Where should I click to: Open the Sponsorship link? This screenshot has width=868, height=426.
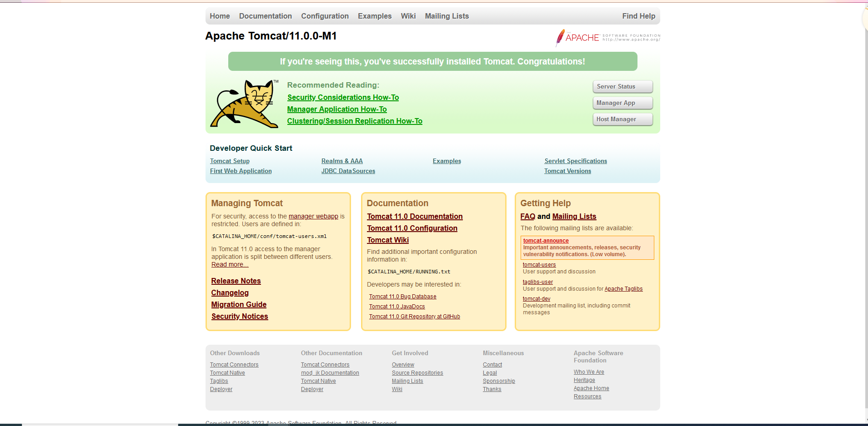click(x=499, y=381)
